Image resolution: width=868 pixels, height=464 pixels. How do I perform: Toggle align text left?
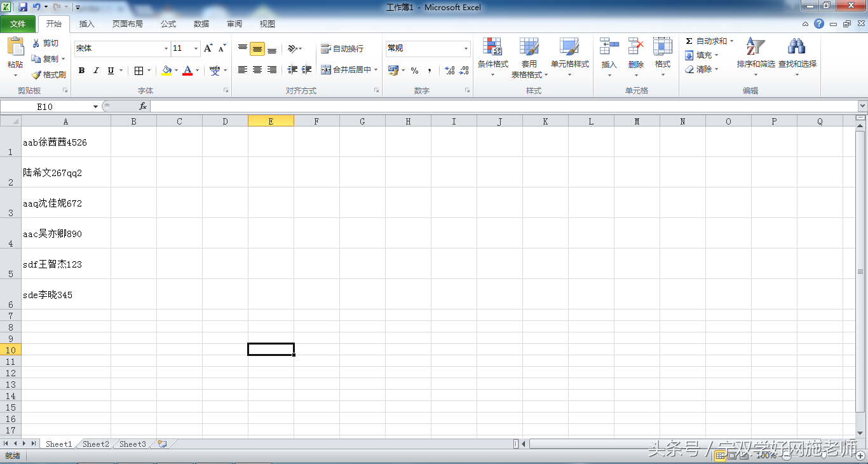[x=243, y=70]
